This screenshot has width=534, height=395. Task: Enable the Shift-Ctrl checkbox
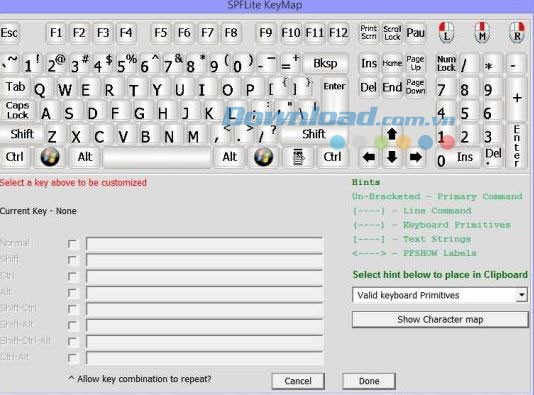point(72,309)
